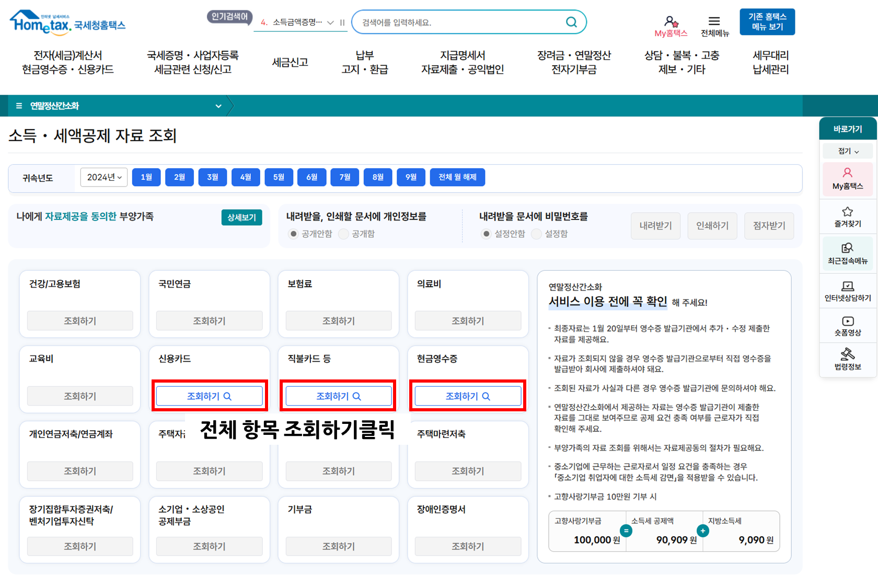Open My홈택스 icon in header
This screenshot has height=588, width=878.
click(x=671, y=26)
